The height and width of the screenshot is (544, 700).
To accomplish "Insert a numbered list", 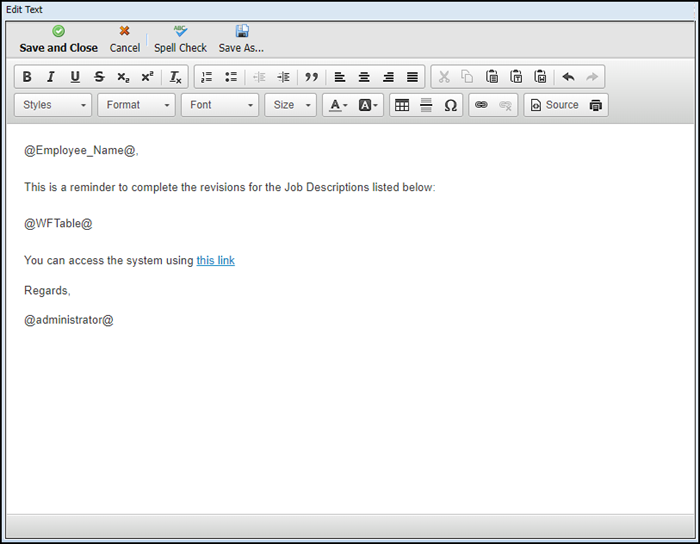I will [x=207, y=77].
